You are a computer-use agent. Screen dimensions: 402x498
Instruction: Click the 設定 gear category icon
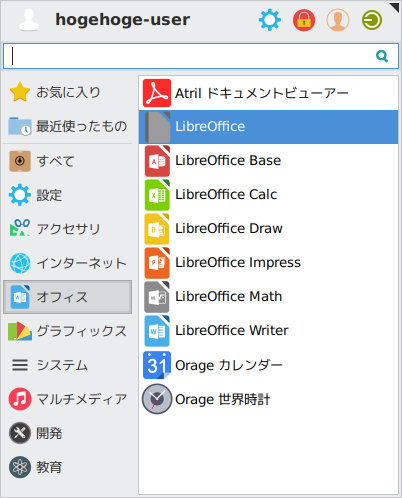click(x=20, y=195)
